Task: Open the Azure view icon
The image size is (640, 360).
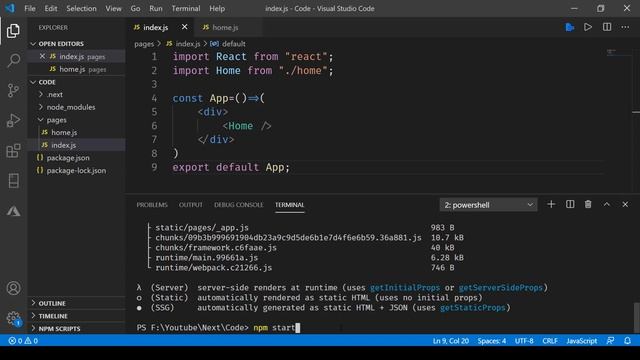Action: pos(13,211)
